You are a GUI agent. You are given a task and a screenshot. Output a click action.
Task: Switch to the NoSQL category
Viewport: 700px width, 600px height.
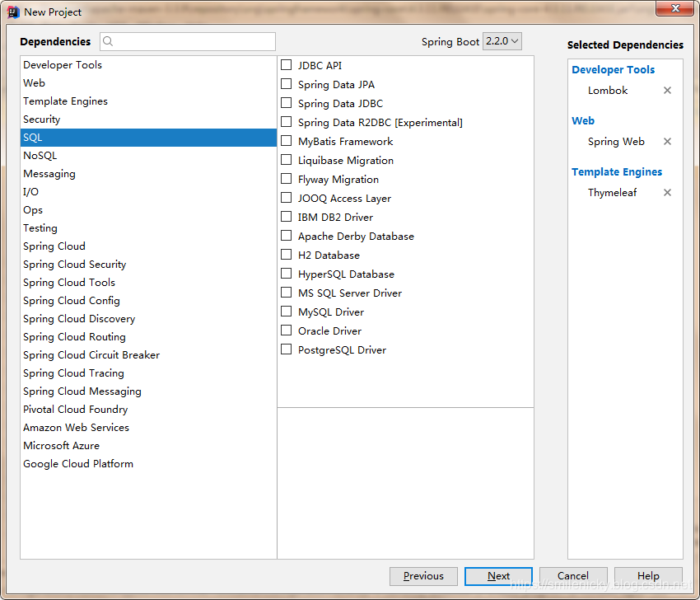click(148, 156)
